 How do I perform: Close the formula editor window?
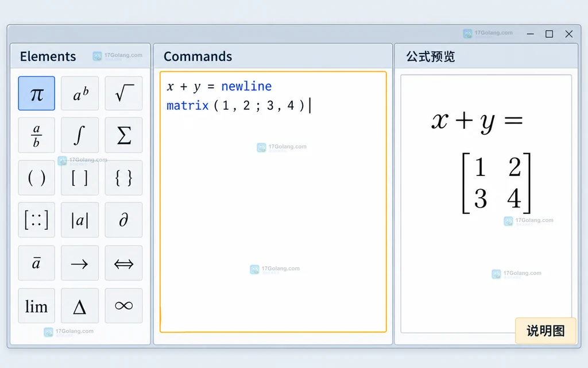[x=569, y=34]
